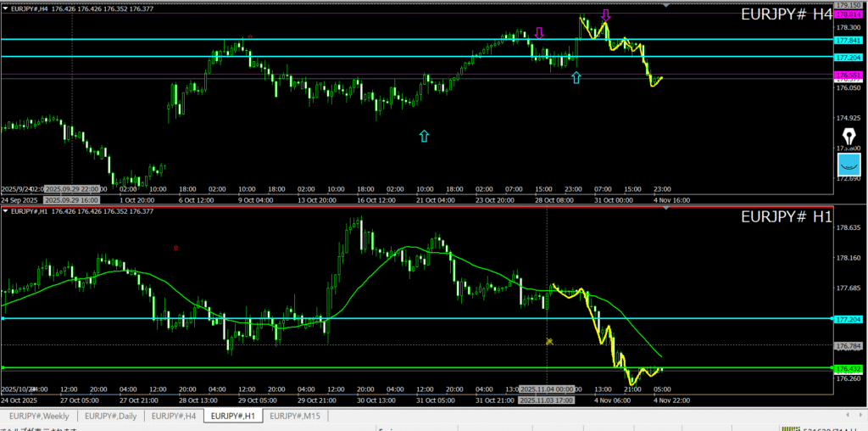
Task: Select the magenta 178.814 price level label
Action: click(x=849, y=14)
